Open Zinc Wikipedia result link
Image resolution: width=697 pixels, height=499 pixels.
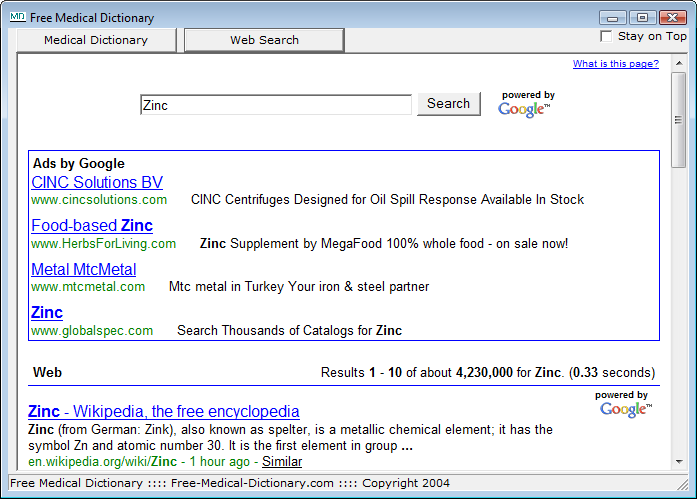(x=164, y=411)
